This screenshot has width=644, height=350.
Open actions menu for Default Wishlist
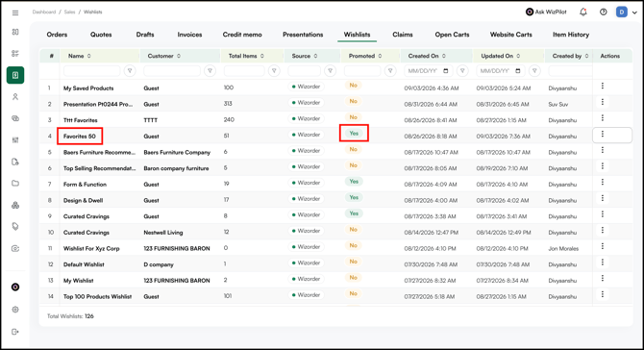tap(603, 262)
